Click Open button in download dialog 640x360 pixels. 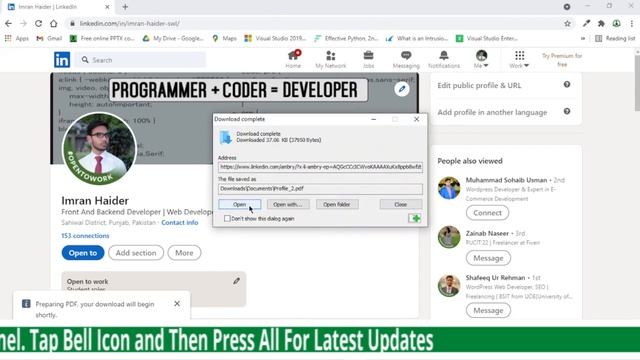240,204
